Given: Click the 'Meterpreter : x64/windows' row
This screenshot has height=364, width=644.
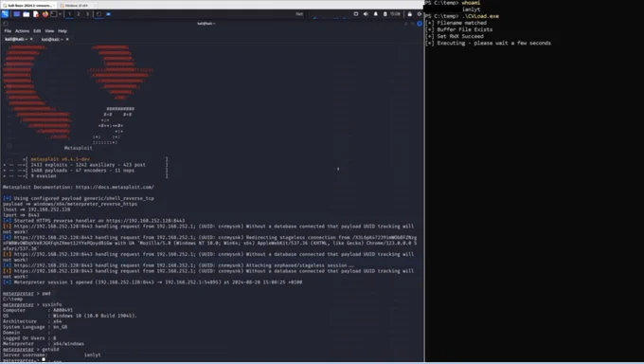Looking at the screenshot, I should point(44,344).
